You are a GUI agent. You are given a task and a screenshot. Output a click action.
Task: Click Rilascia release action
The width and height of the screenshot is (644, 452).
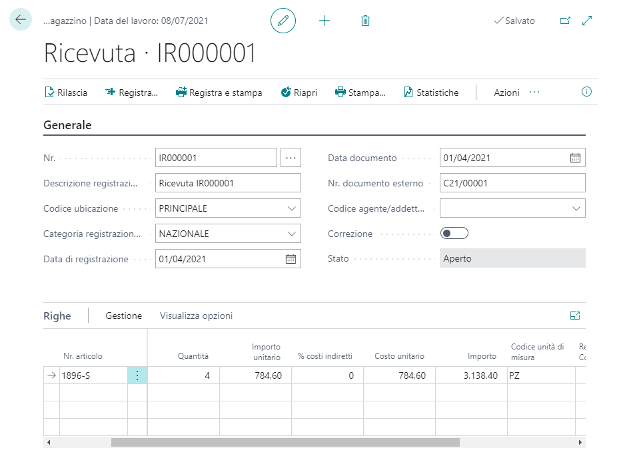pyautogui.click(x=66, y=92)
